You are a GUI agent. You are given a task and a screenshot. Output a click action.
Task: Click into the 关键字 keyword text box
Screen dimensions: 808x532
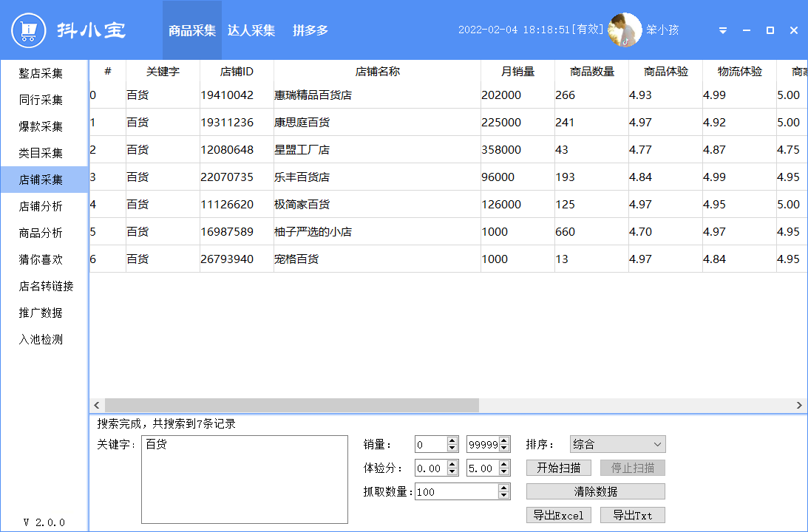pos(244,479)
